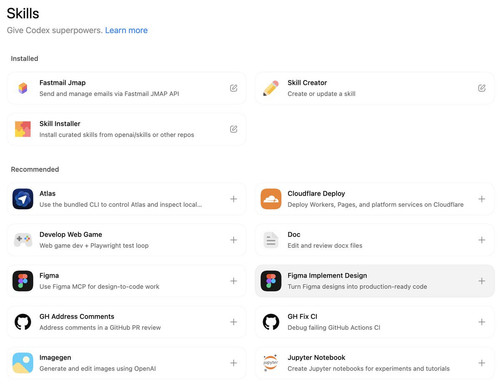Select the Develop Web Game title
Screen dimensions: 500x387
coord(71,235)
